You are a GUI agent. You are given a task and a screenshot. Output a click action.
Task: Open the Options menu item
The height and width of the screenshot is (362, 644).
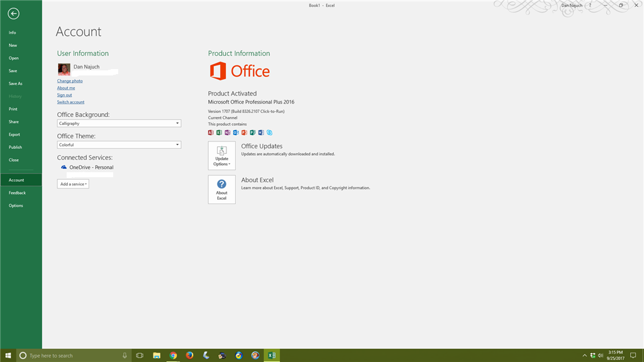point(15,205)
